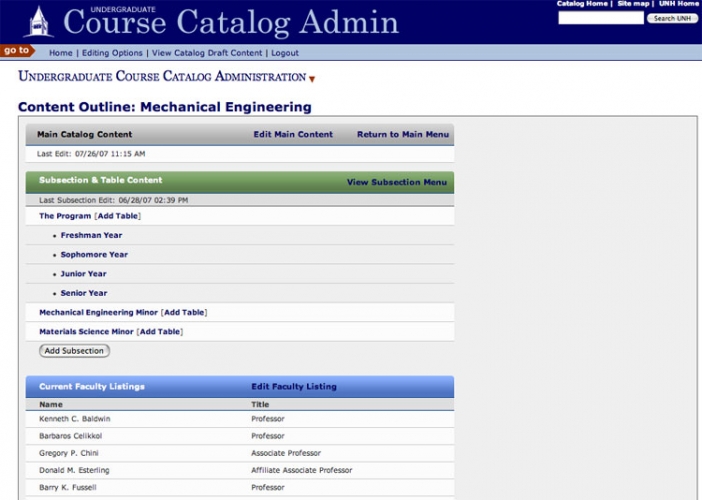Image resolution: width=702 pixels, height=500 pixels.
Task: Open The Program subsection link
Action: [65, 216]
